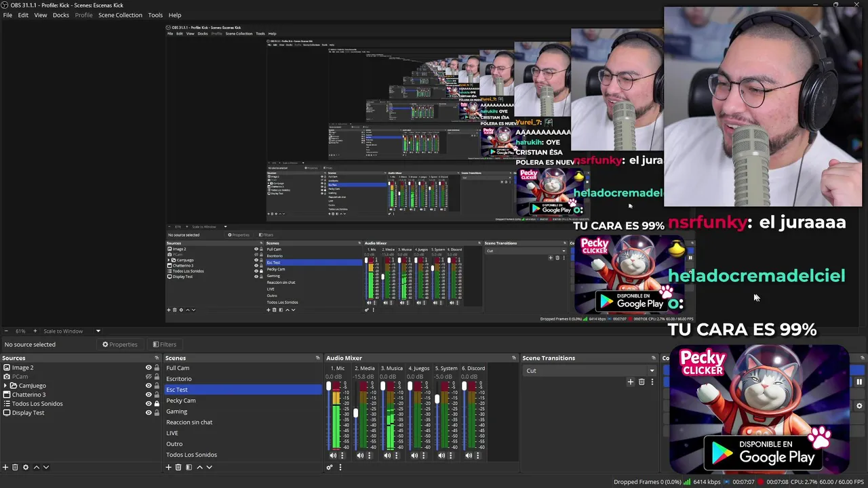Open Audio Mixer advanced audio properties gears
The height and width of the screenshot is (488, 868).
330,467
